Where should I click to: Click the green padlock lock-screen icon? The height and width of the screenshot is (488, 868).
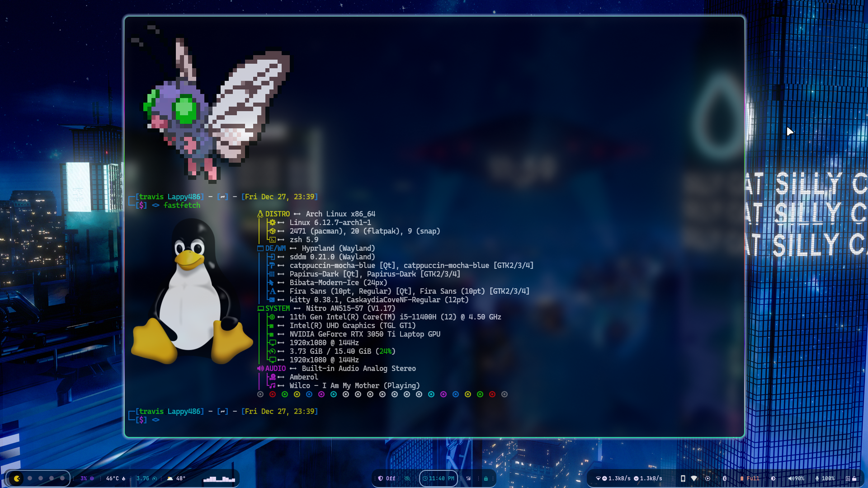[x=486, y=479]
